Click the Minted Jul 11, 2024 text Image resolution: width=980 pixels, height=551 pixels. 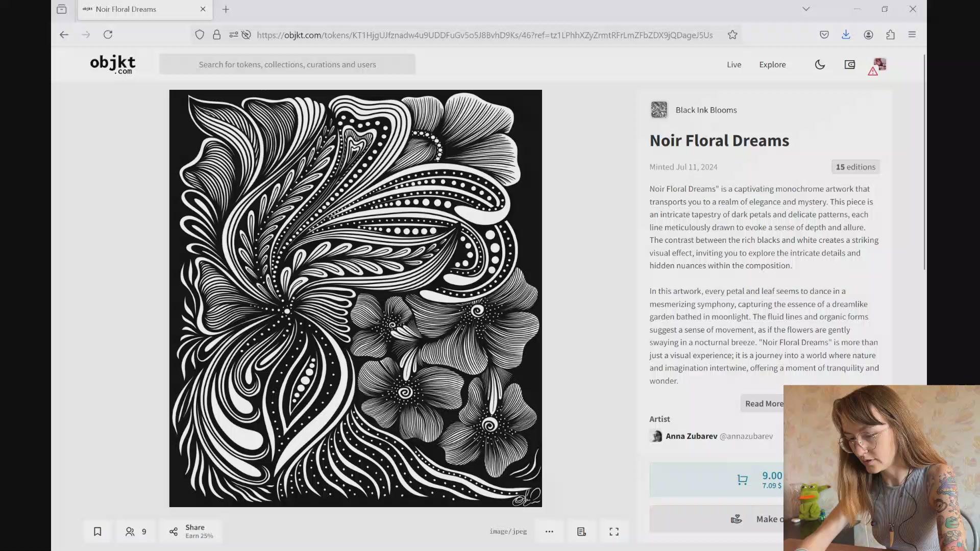pyautogui.click(x=683, y=167)
